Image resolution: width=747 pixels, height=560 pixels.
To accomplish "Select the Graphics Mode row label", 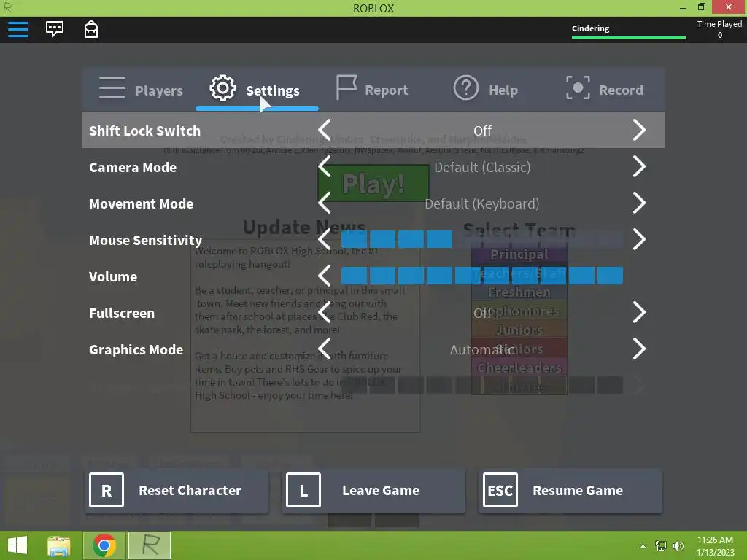I will tap(136, 350).
